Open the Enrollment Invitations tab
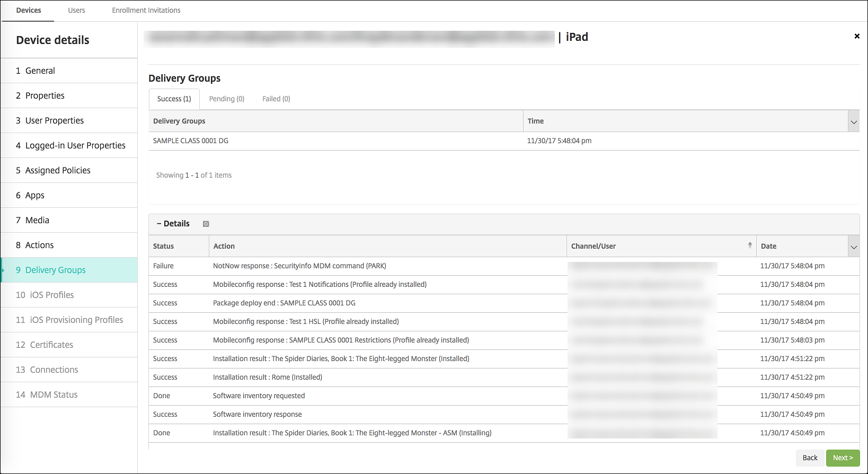Viewport: 868px width, 474px height. point(146,10)
